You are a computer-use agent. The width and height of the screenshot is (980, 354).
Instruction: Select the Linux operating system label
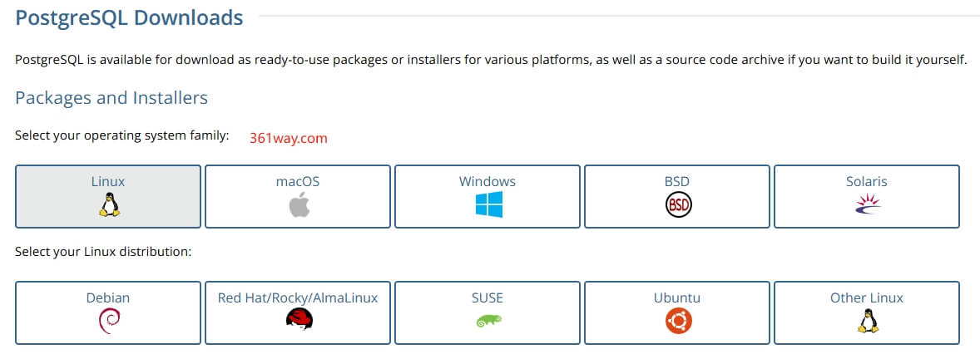pos(108,182)
